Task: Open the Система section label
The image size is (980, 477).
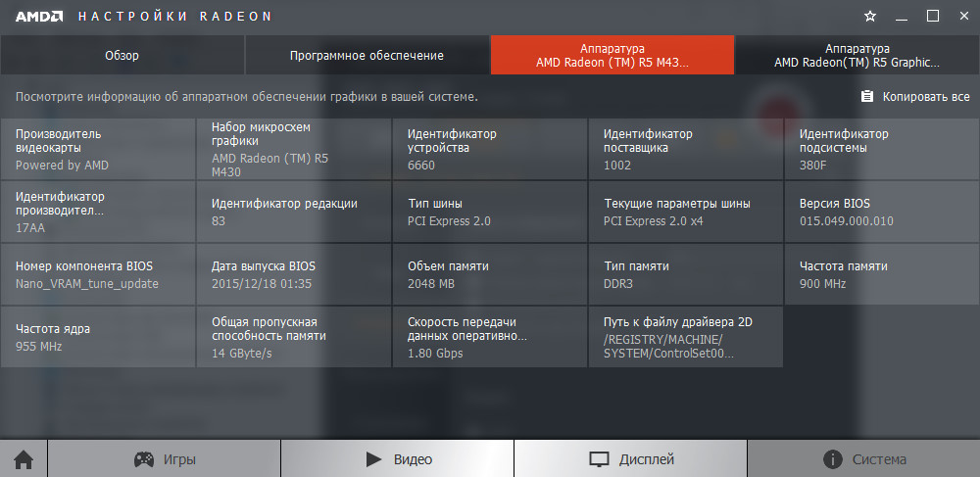Action: coord(879,460)
